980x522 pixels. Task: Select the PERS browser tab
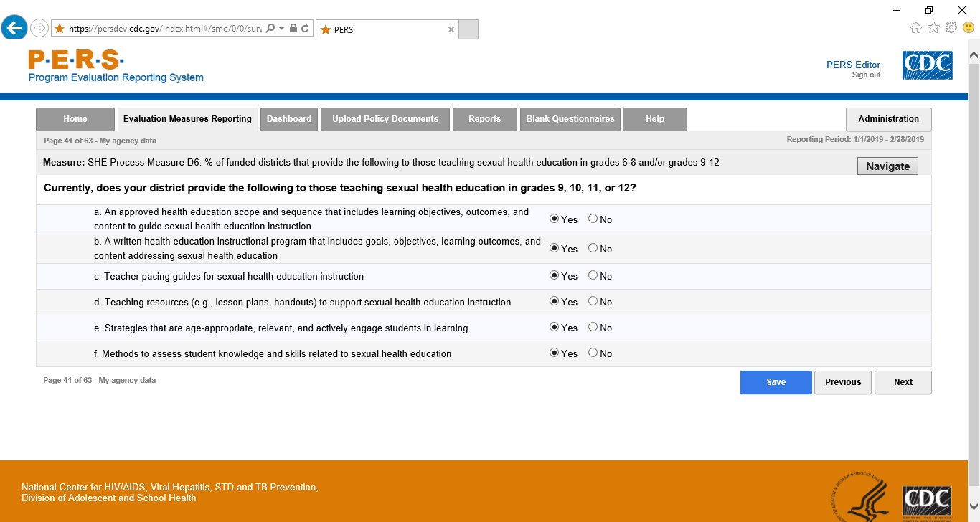pyautogui.click(x=387, y=29)
